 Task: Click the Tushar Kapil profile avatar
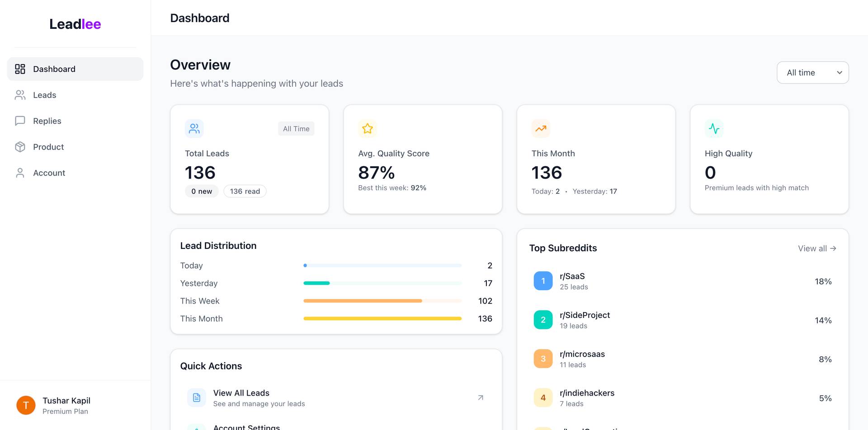pyautogui.click(x=26, y=405)
